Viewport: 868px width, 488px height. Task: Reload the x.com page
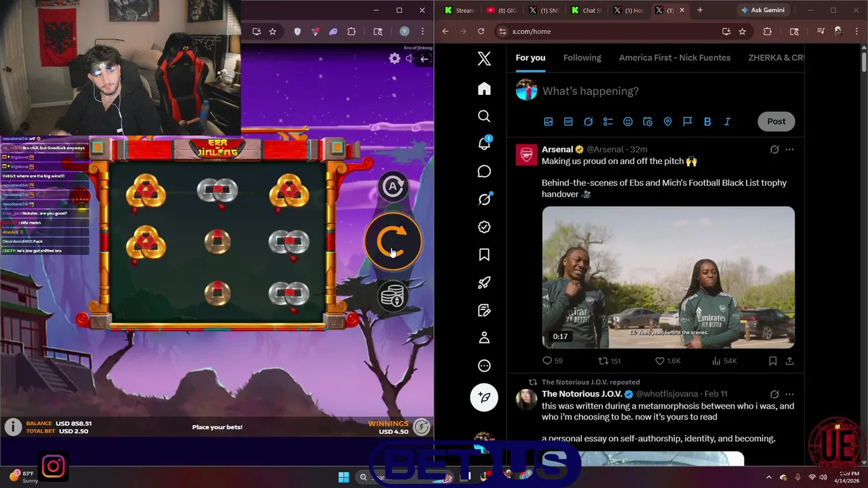481,31
